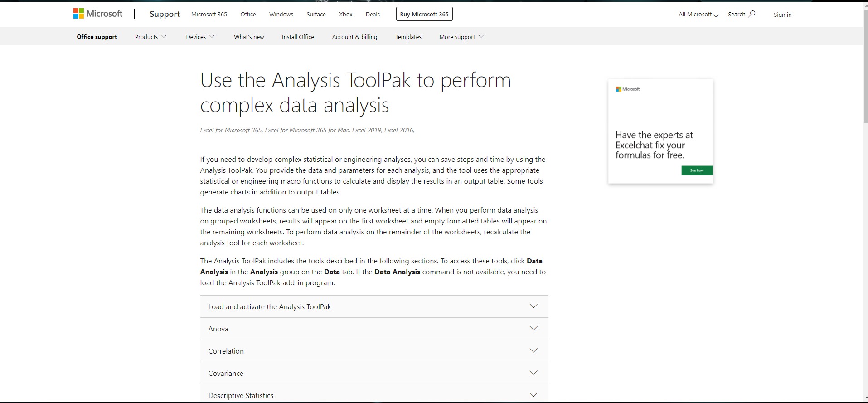Open Account & billing

(354, 37)
